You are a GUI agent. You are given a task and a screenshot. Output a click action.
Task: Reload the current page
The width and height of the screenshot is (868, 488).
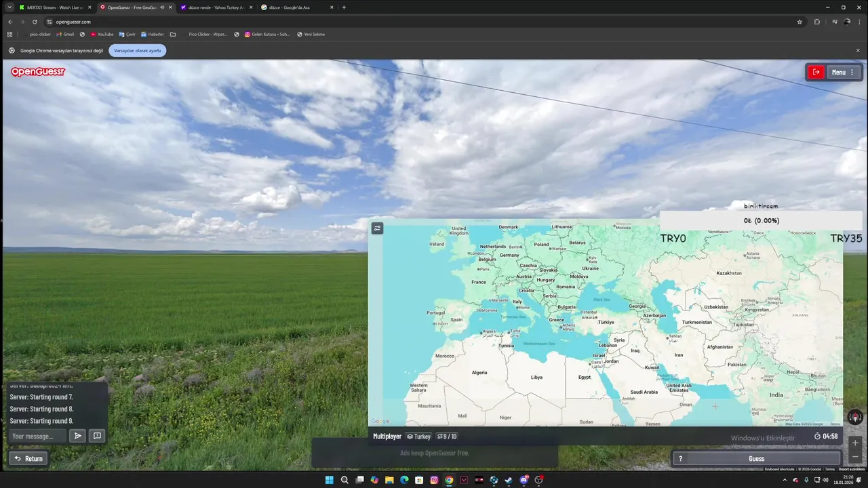point(35,22)
